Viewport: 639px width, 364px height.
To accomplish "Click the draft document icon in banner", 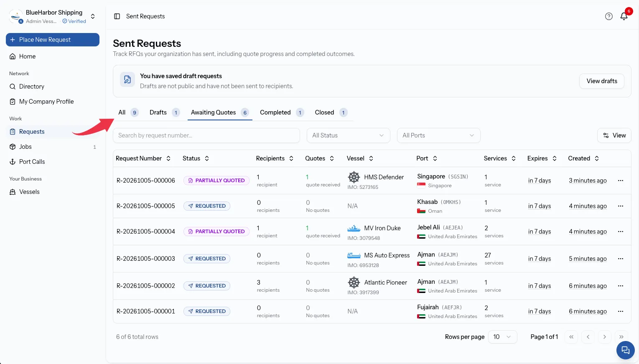I will pyautogui.click(x=127, y=79).
